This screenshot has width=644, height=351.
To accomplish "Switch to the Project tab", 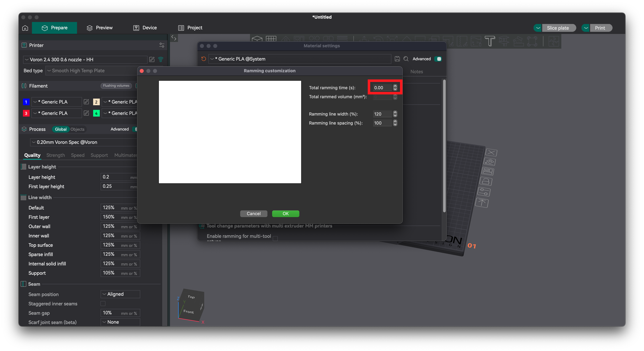I will click(x=190, y=28).
